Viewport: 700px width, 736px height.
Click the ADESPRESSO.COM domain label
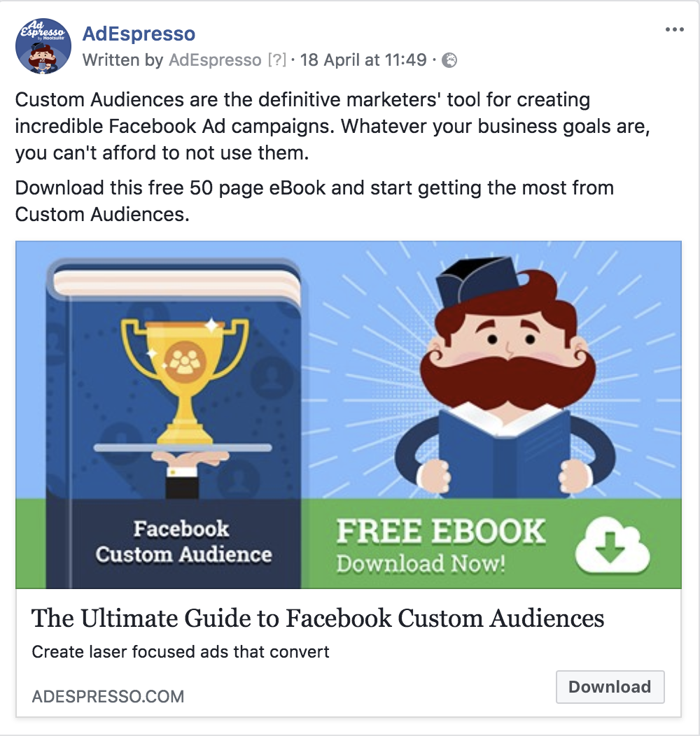108,696
